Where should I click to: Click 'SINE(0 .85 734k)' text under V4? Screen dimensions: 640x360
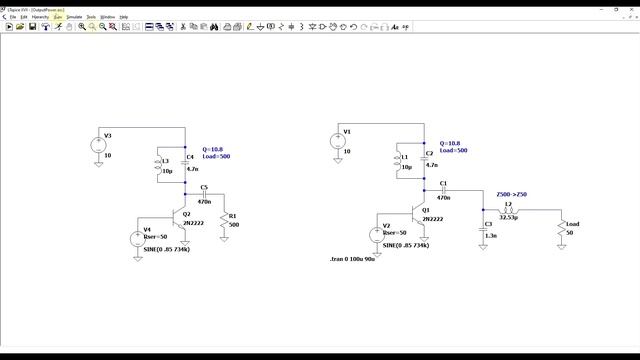(167, 249)
